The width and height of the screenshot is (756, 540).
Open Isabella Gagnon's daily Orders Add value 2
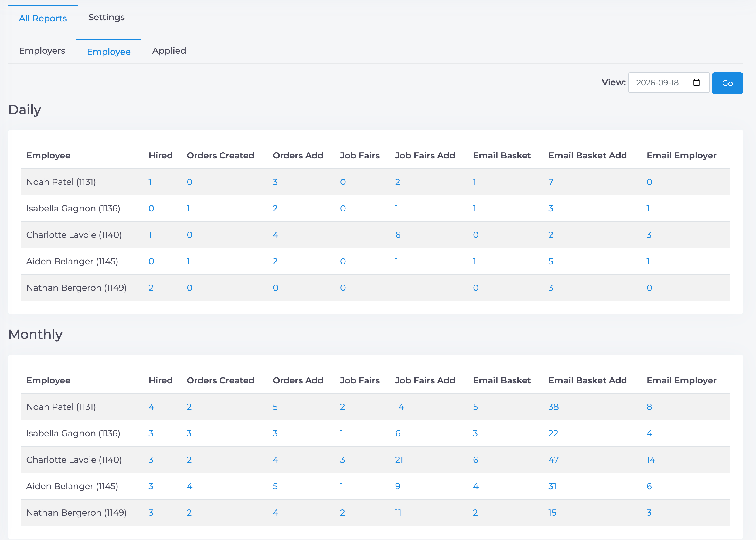tap(275, 208)
